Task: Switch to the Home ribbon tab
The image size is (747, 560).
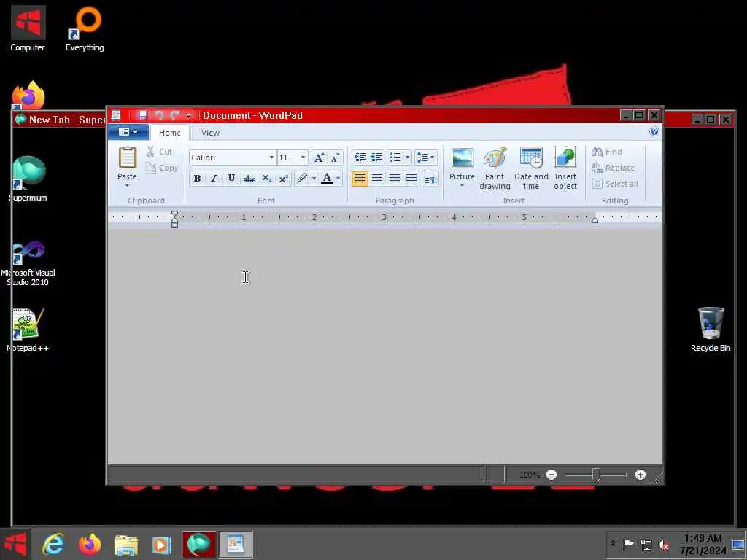Action: (169, 133)
